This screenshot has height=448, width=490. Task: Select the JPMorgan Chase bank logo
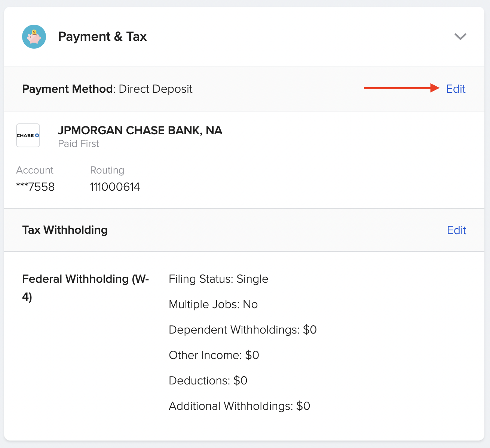pyautogui.click(x=28, y=135)
